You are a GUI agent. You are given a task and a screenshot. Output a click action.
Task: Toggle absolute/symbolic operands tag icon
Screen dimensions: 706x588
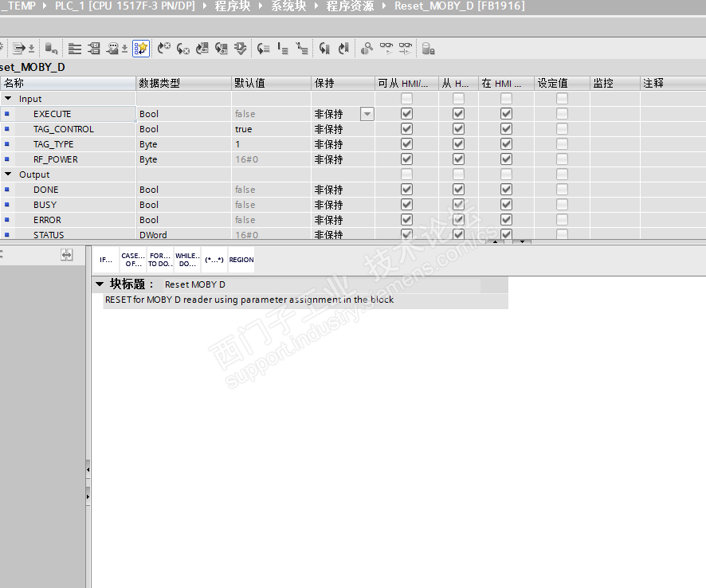coord(94,48)
